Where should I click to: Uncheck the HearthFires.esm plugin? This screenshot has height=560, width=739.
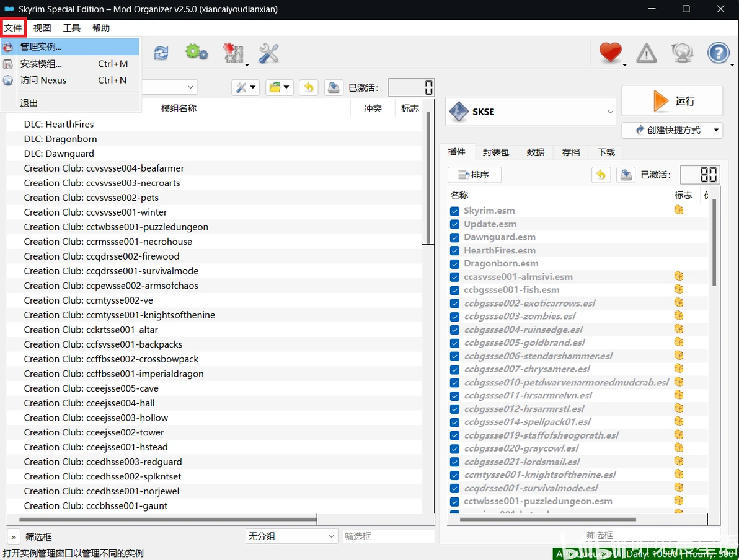pos(455,250)
